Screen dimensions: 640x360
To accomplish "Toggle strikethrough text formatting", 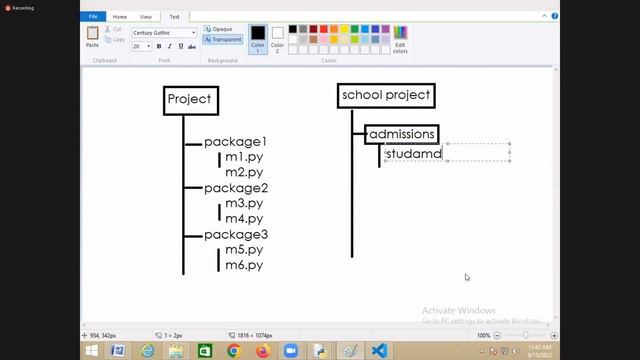I will 192,47.
